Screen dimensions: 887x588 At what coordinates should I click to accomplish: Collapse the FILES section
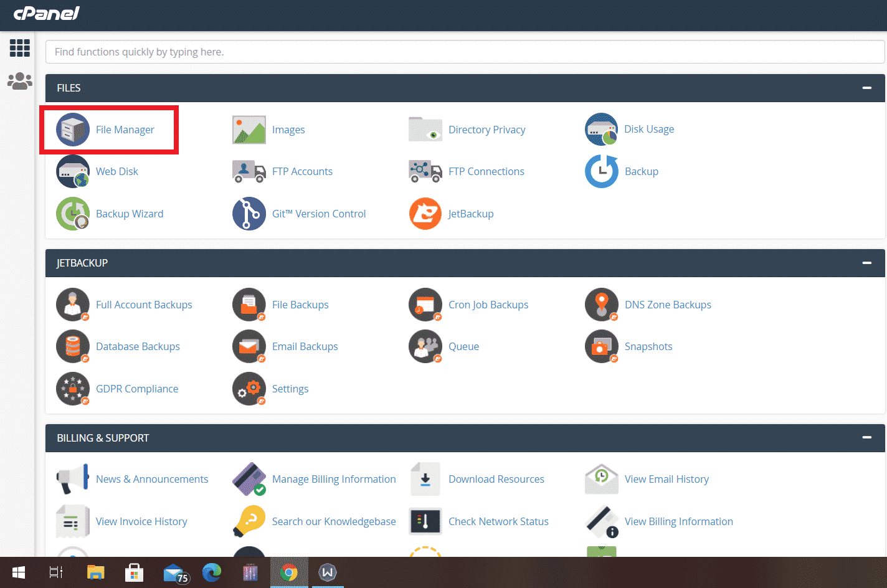866,88
